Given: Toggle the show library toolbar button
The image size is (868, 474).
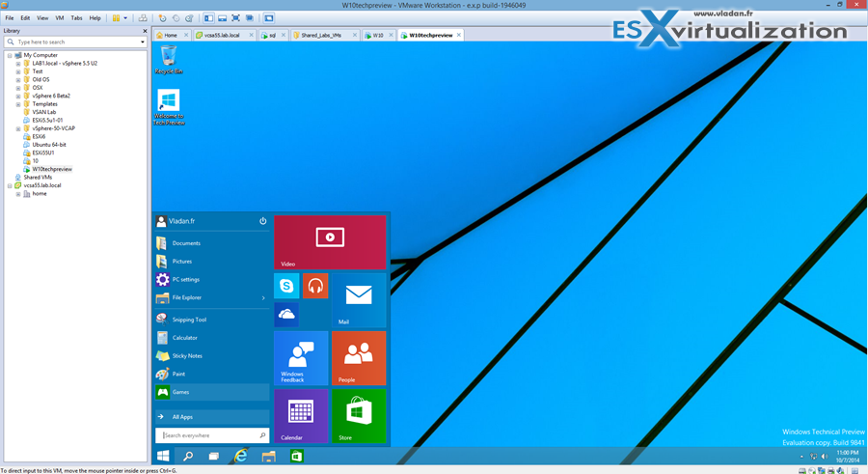Looking at the screenshot, I should click(x=208, y=17).
